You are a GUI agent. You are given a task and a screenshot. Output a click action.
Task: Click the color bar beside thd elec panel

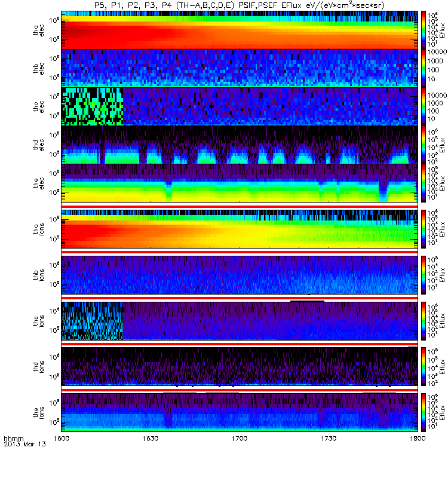coord(424,145)
